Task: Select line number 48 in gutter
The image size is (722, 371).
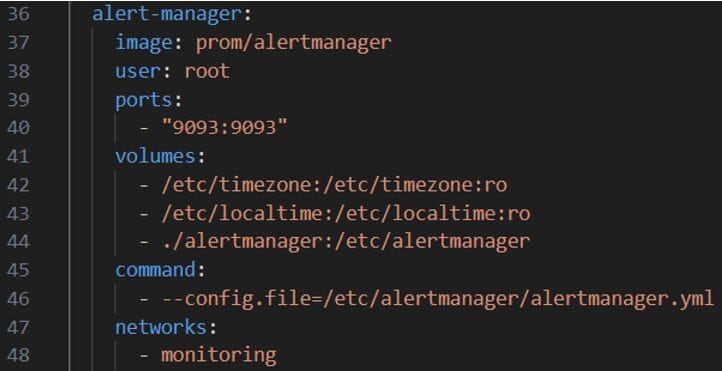Action: tap(18, 355)
